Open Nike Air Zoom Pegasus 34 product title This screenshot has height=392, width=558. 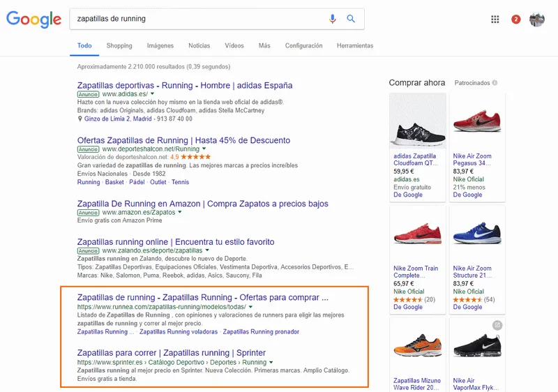472,160
